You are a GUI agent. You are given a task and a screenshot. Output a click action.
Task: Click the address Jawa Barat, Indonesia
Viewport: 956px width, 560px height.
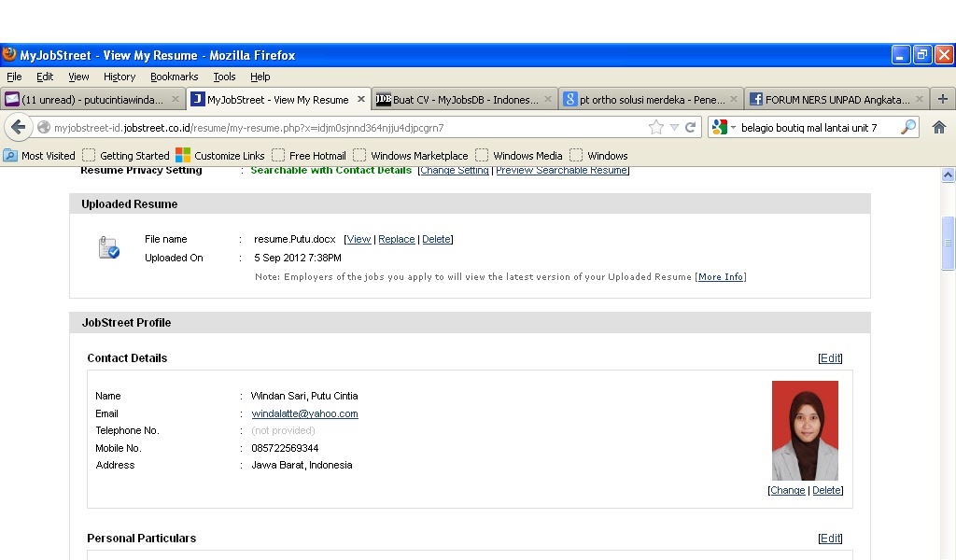pos(302,465)
